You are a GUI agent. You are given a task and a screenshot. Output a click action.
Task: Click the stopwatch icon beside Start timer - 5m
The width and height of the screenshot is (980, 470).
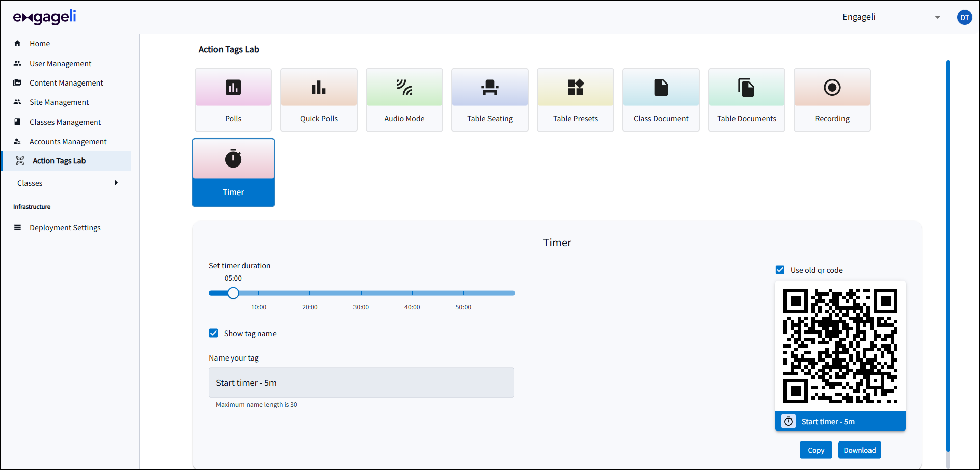point(788,421)
